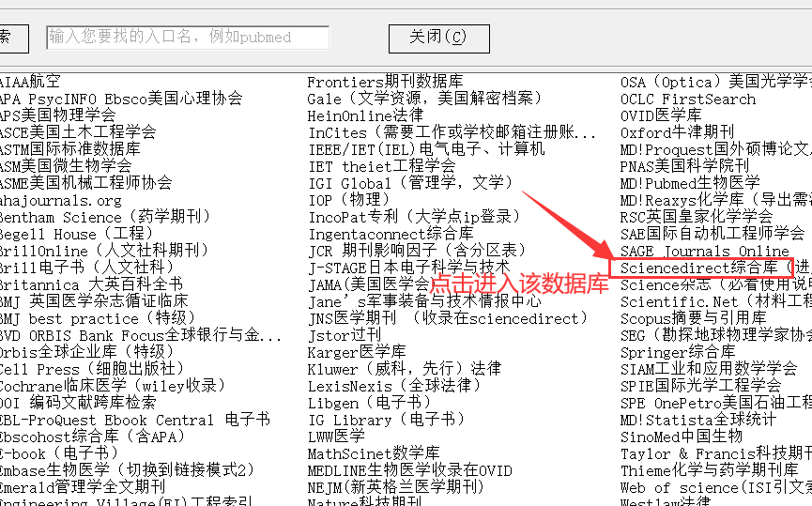
Task: Select Jane's军事装备与技术情报中心
Action: click(424, 301)
